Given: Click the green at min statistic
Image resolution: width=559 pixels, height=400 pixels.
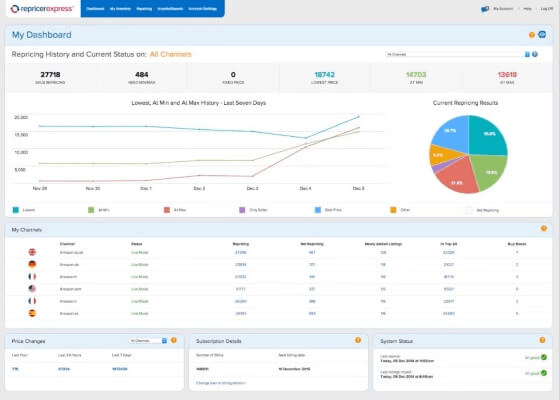Looking at the screenshot, I should click(x=416, y=75).
